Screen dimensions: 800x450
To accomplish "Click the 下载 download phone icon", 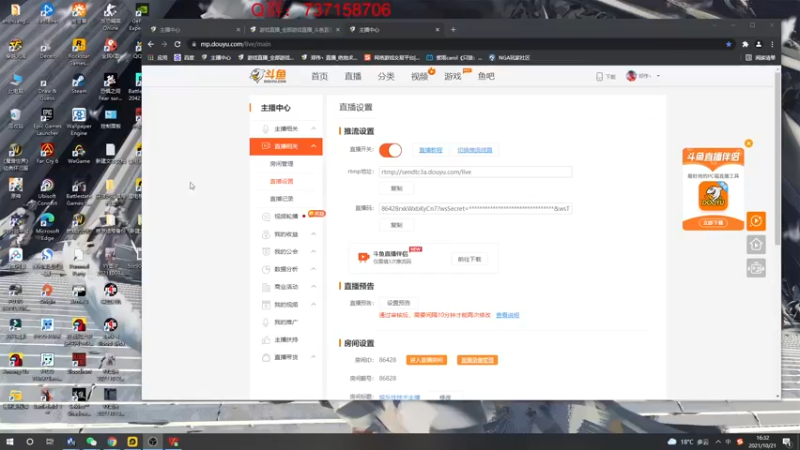I will [x=599, y=77].
